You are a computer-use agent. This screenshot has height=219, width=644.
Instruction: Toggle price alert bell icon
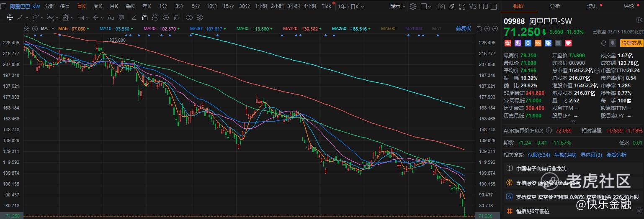pyautogui.click(x=613, y=43)
